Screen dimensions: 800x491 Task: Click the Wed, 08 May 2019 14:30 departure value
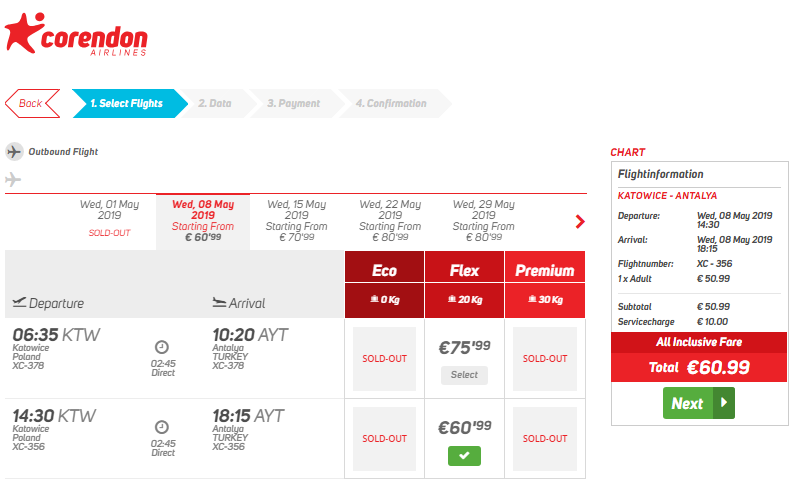pos(735,220)
